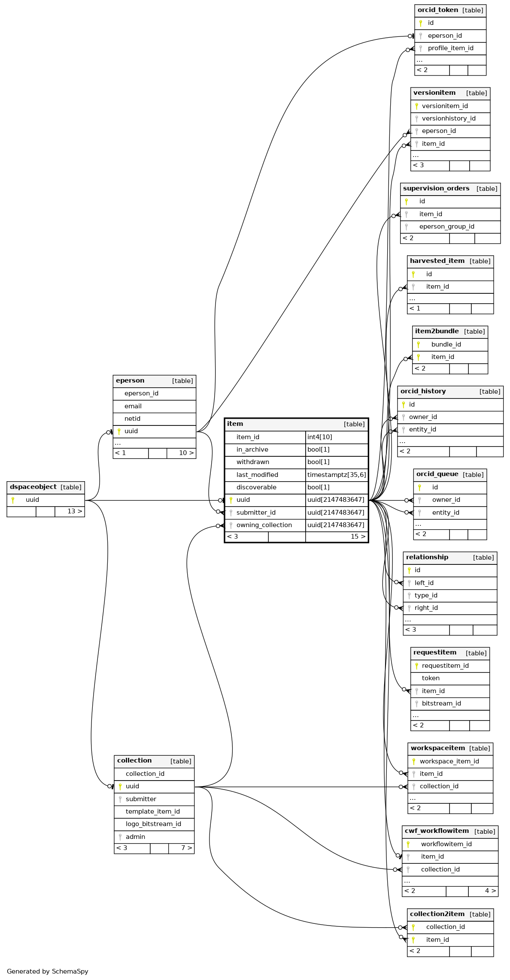The height and width of the screenshot is (980, 510).
Task: Click the primary key icon next to bundle_id
Action: click(x=418, y=344)
